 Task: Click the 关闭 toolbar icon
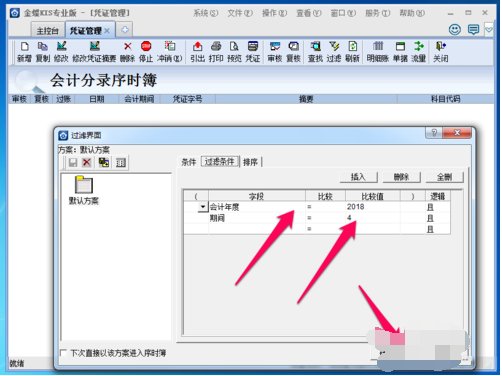(441, 52)
